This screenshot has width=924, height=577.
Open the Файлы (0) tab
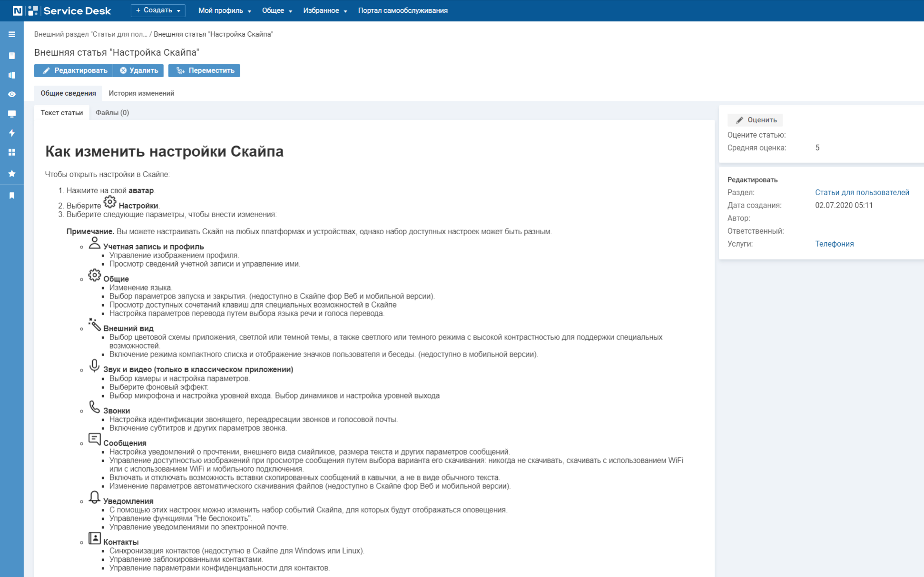(112, 113)
